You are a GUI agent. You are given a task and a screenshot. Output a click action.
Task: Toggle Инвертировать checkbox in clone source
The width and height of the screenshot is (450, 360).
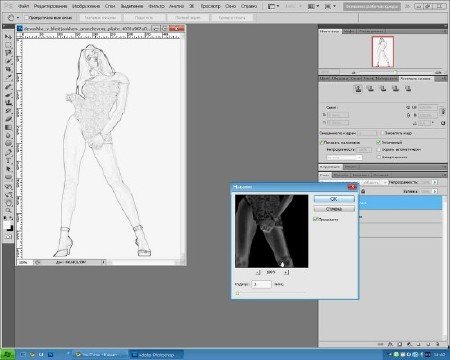pyautogui.click(x=379, y=157)
